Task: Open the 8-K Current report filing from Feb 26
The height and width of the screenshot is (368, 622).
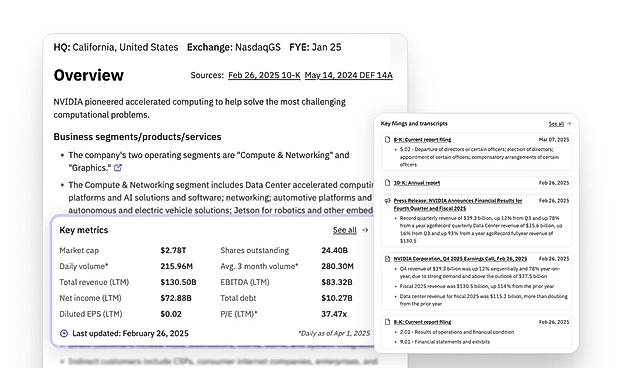Action: (x=422, y=322)
